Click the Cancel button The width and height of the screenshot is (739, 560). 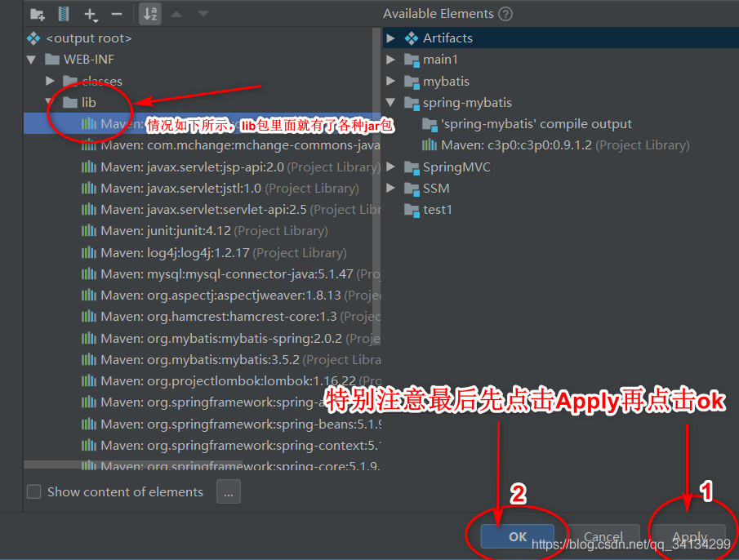coord(603,536)
